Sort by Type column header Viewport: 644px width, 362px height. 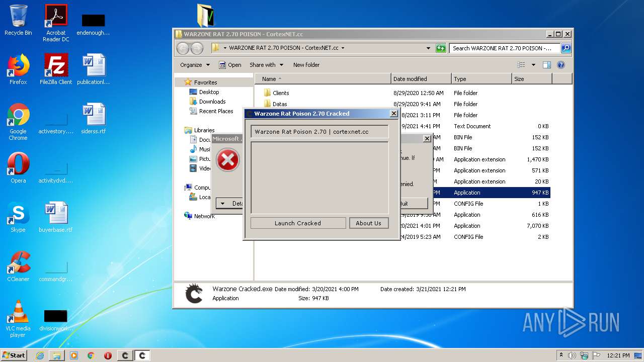(481, 79)
